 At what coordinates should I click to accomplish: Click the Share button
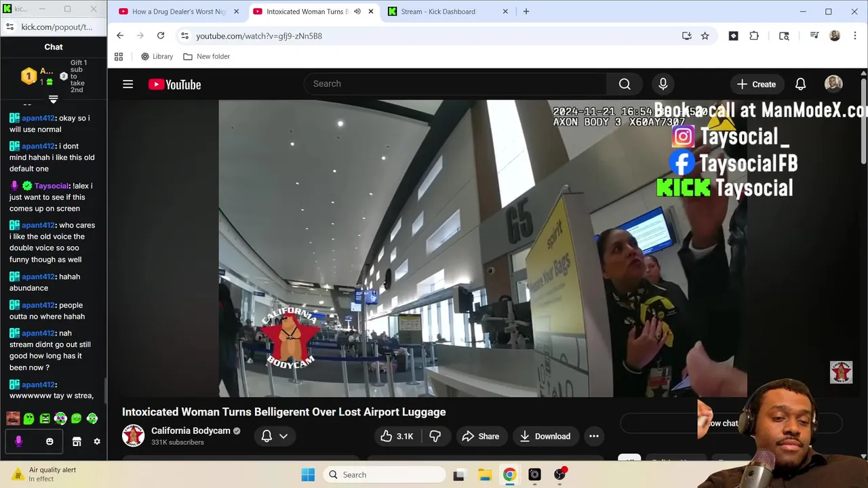click(480, 436)
